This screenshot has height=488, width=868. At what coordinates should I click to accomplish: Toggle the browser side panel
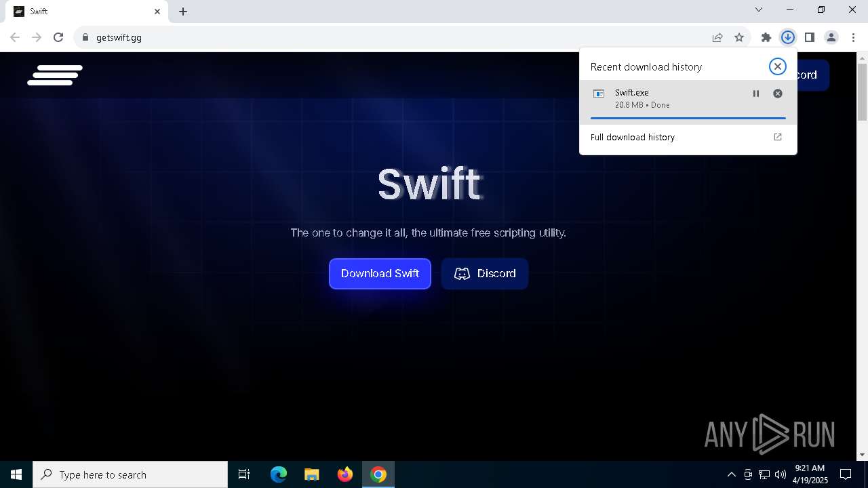pos(809,37)
